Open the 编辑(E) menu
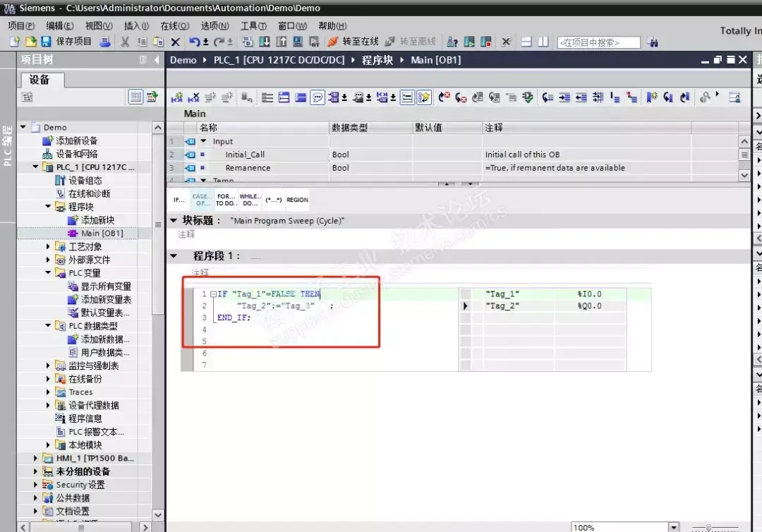762x532 pixels. coord(60,25)
